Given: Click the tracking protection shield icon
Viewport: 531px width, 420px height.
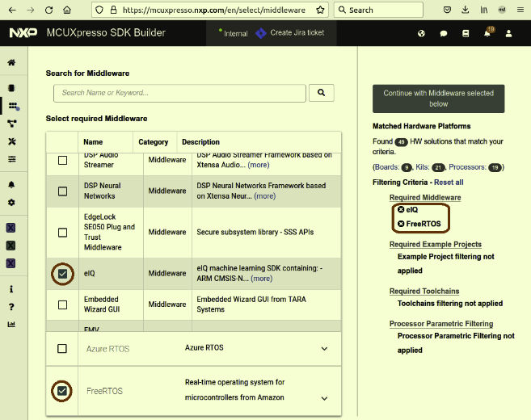Looking at the screenshot, I should [x=99, y=10].
